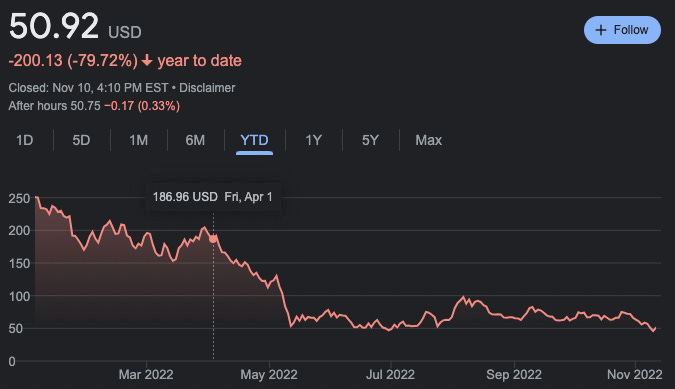Click the Sep 2022 axis label
Screen dimensions: 675x389
(514, 374)
